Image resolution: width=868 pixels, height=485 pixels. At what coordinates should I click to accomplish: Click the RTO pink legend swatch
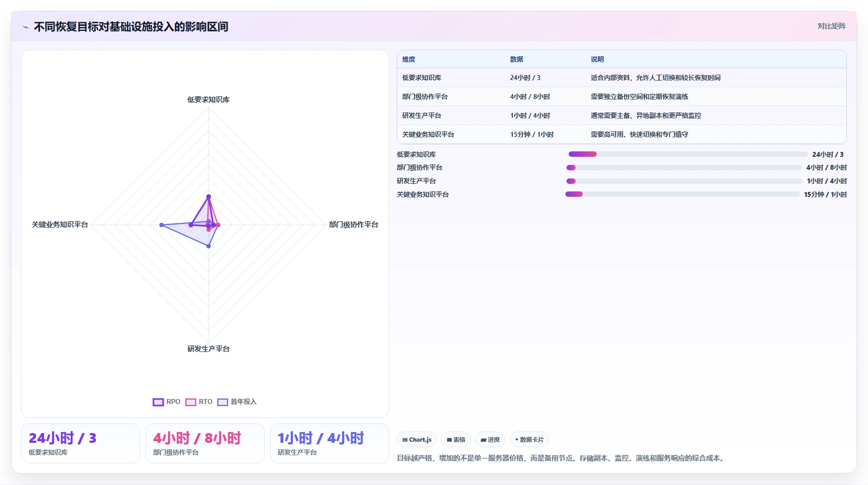tap(190, 402)
